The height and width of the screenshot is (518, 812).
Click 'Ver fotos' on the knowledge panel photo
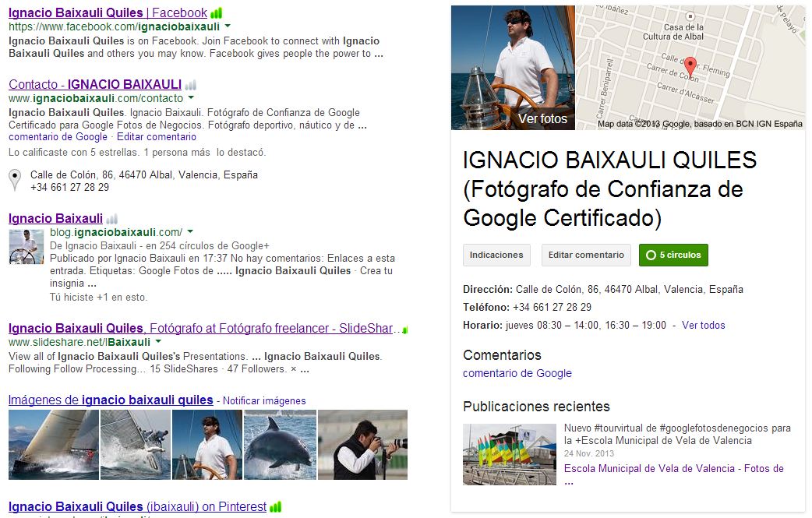(x=542, y=118)
